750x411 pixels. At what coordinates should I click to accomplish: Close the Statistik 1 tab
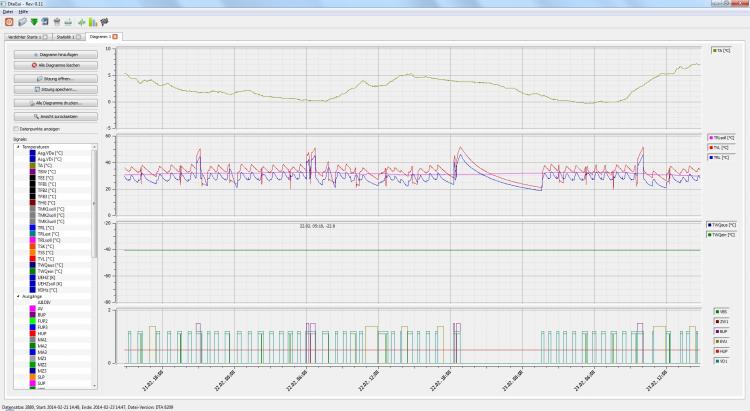78,37
